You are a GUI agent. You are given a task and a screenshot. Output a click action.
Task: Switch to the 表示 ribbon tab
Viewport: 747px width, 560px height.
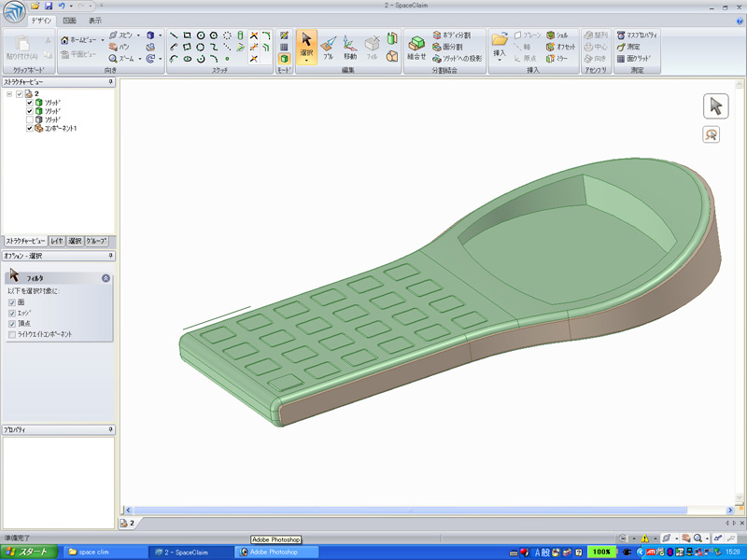coord(95,20)
